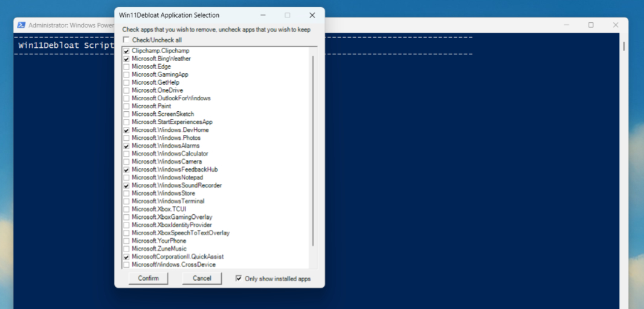Click the PowerShell icon in title bar
644x309 pixels.
coord(21,25)
